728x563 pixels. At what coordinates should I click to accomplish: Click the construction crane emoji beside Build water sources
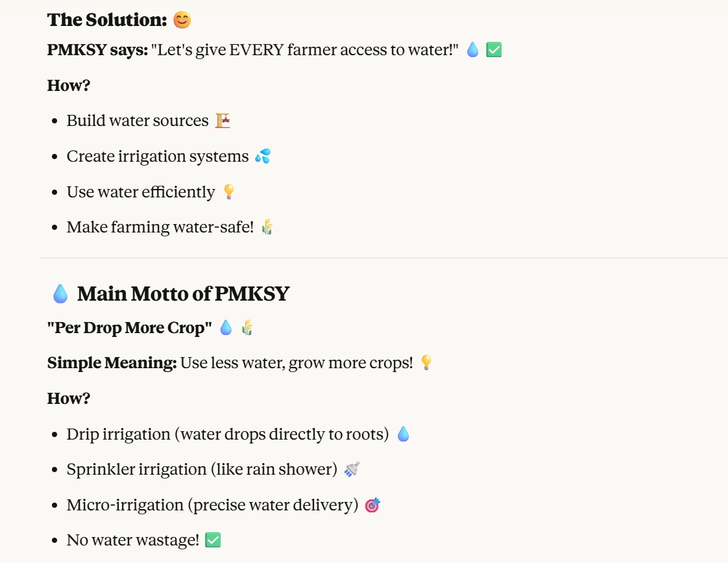(x=223, y=121)
